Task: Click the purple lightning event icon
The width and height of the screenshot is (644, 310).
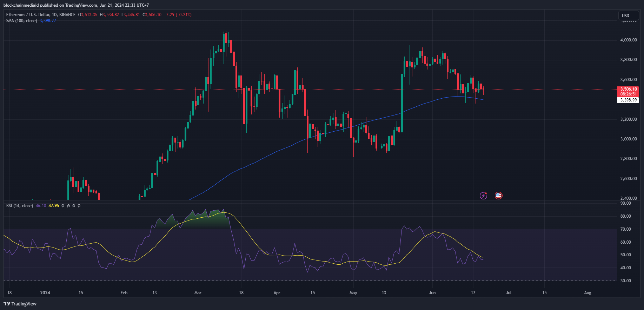Action: point(484,196)
